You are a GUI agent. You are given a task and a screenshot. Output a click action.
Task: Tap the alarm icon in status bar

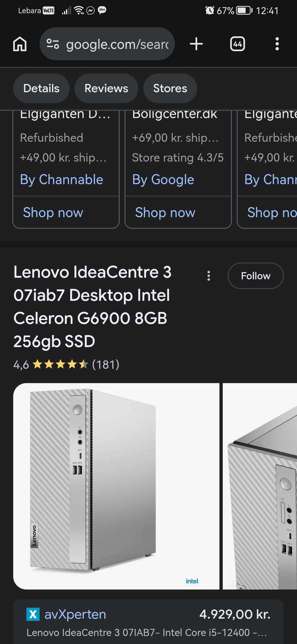click(209, 11)
